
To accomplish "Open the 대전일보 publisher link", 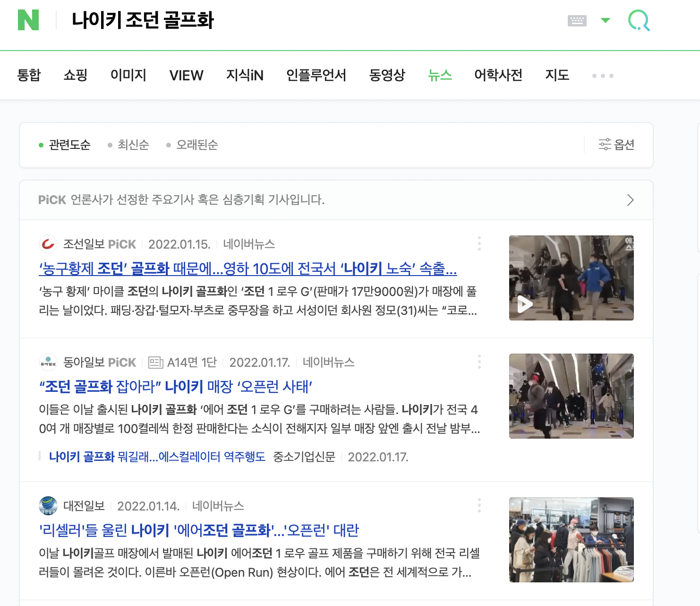I will pyautogui.click(x=83, y=506).
